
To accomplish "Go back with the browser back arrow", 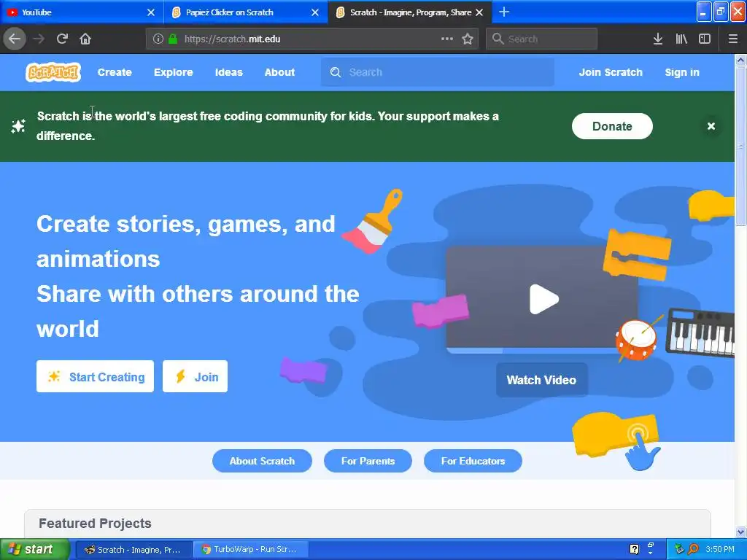I will (15, 39).
